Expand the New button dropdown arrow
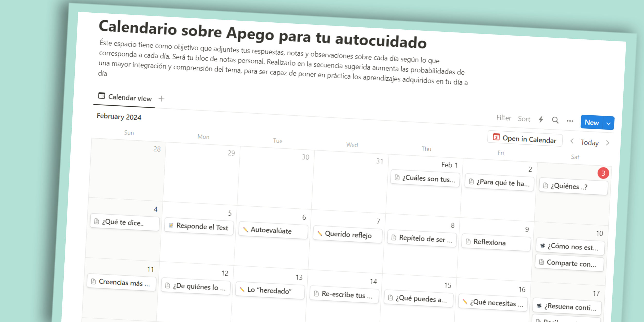The width and height of the screenshot is (644, 322). (608, 123)
